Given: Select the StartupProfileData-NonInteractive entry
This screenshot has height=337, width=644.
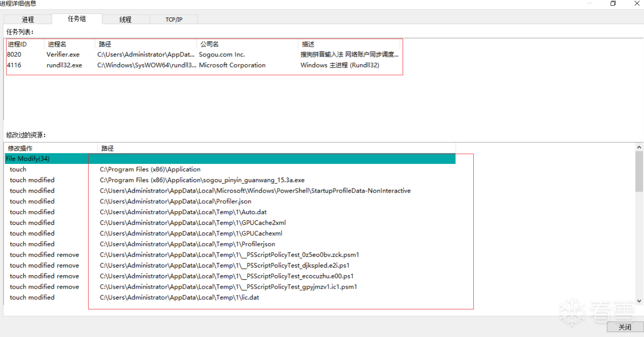Looking at the screenshot, I should click(255, 191).
